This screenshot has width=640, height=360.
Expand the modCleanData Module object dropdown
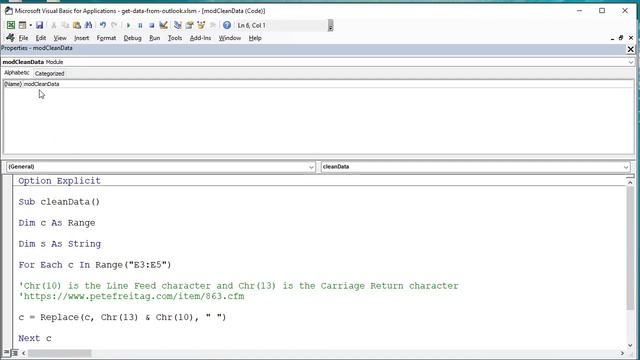coord(631,62)
